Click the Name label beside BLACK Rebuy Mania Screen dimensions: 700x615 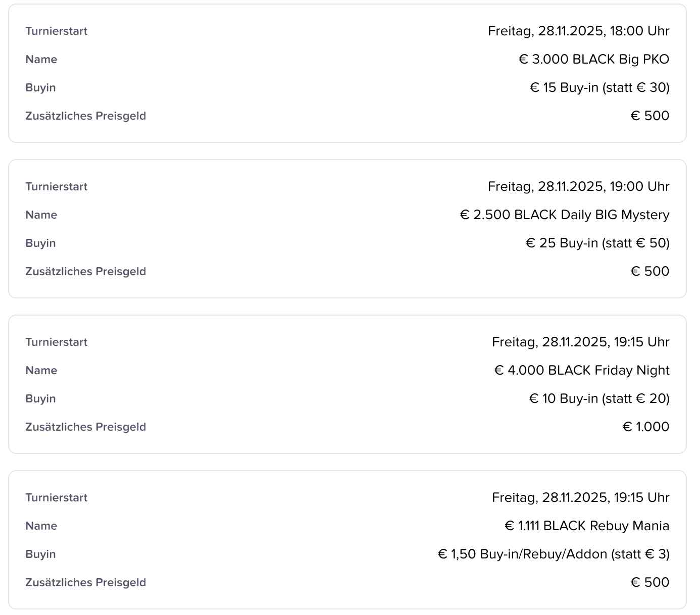41,526
